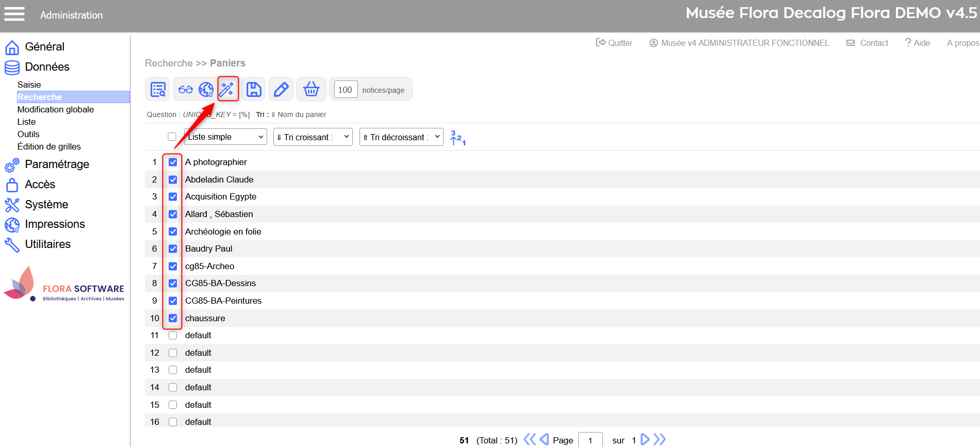Click the numeric sort order icon

(x=458, y=138)
